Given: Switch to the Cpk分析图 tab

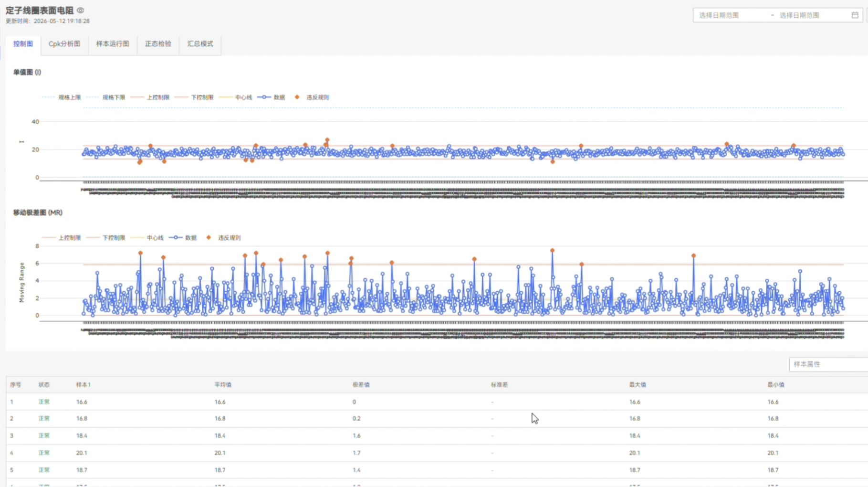Looking at the screenshot, I should [x=64, y=44].
